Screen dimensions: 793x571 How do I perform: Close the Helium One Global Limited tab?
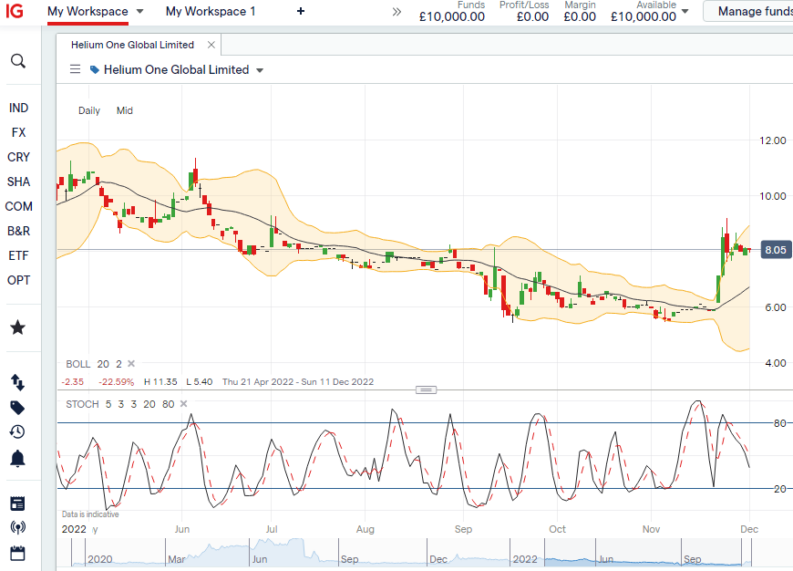pyautogui.click(x=211, y=45)
